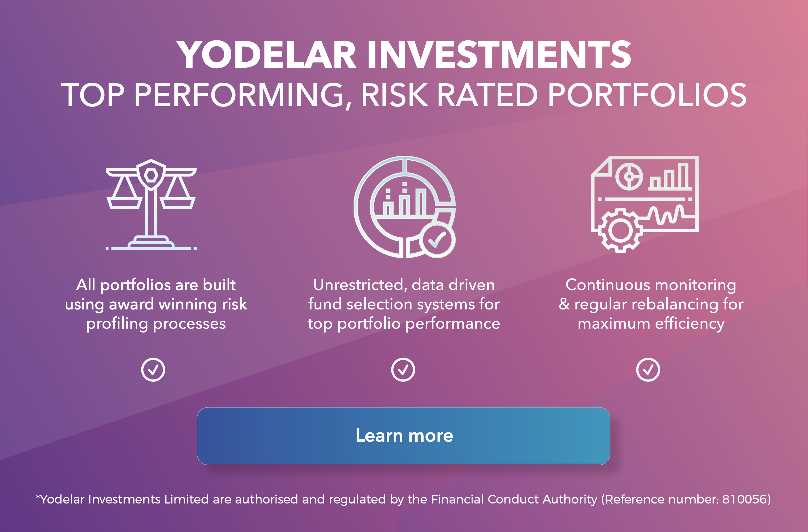Click the check badge on the donut chart
Viewport: 808px width, 532px height.
437,240
